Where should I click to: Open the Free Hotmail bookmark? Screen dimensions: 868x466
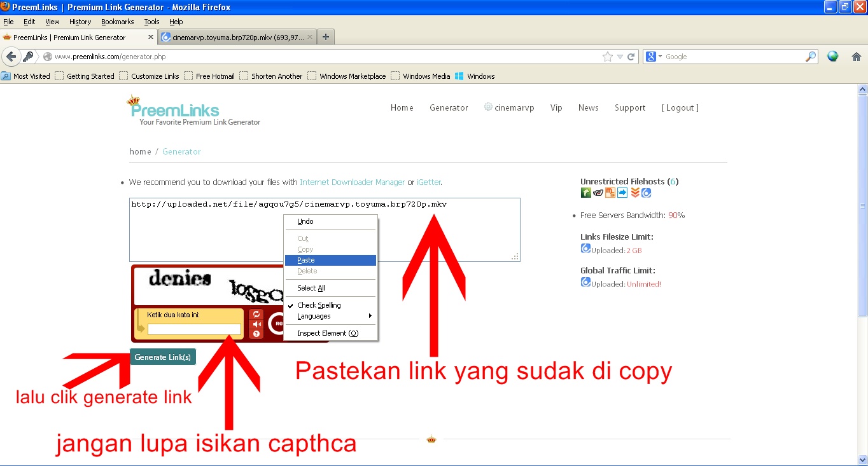pos(209,76)
